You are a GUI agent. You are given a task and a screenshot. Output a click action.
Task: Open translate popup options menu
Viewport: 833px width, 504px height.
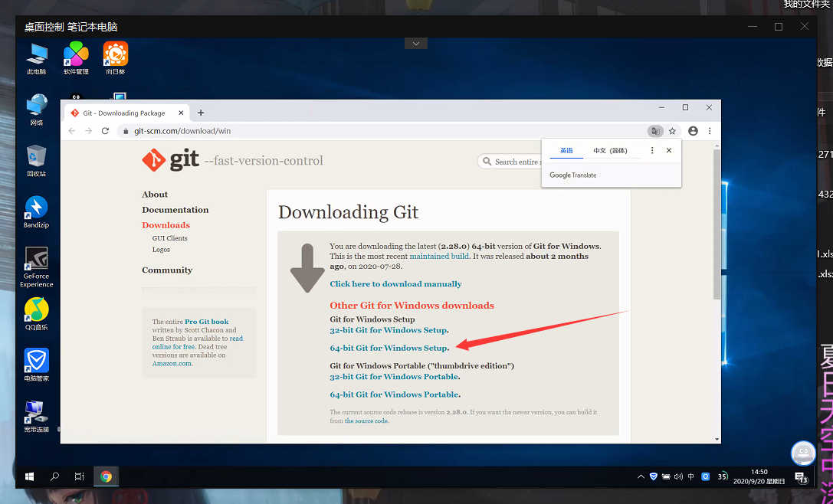pyautogui.click(x=652, y=151)
